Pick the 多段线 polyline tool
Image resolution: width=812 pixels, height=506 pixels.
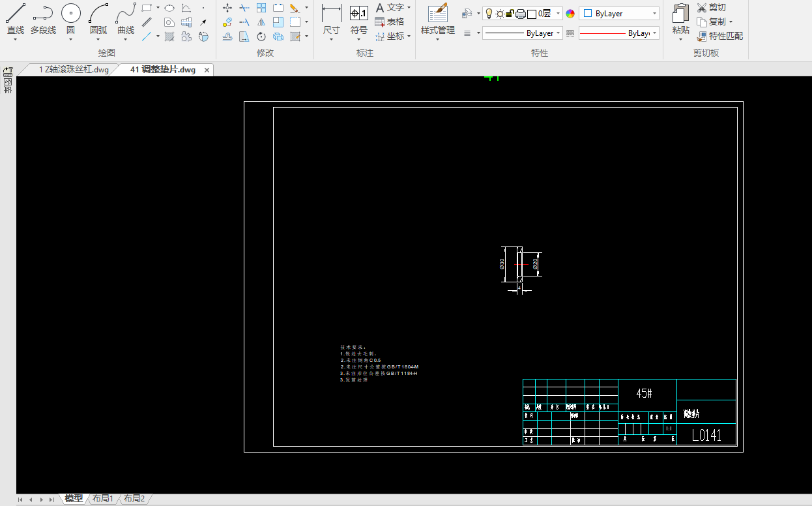pyautogui.click(x=43, y=14)
